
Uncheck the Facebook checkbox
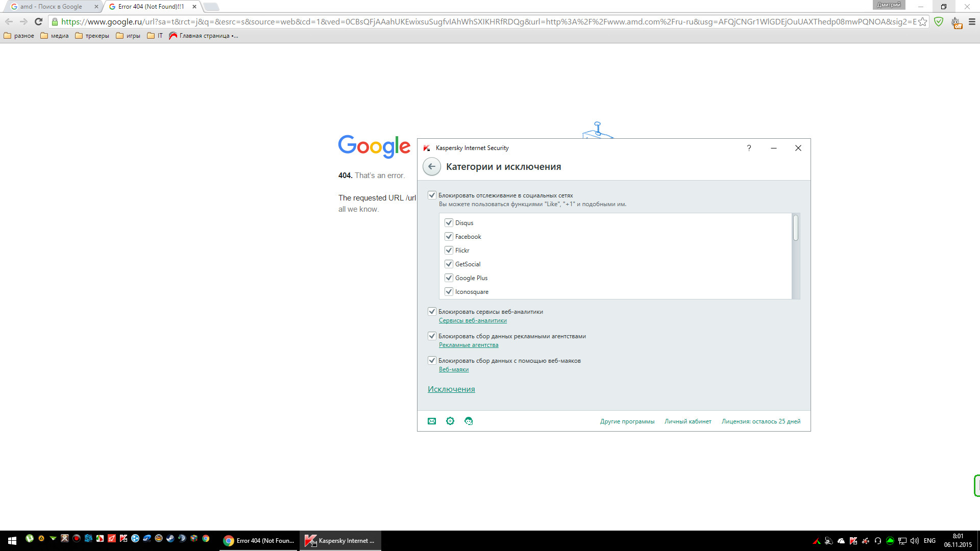(449, 236)
